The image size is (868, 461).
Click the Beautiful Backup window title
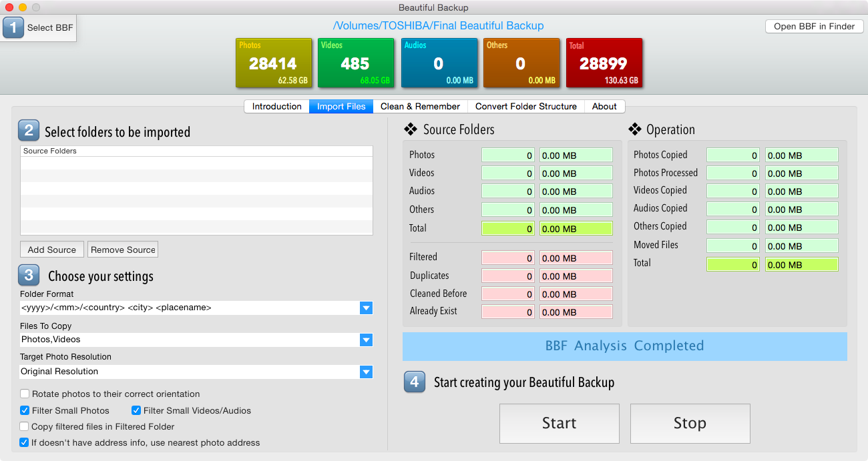(x=433, y=7)
